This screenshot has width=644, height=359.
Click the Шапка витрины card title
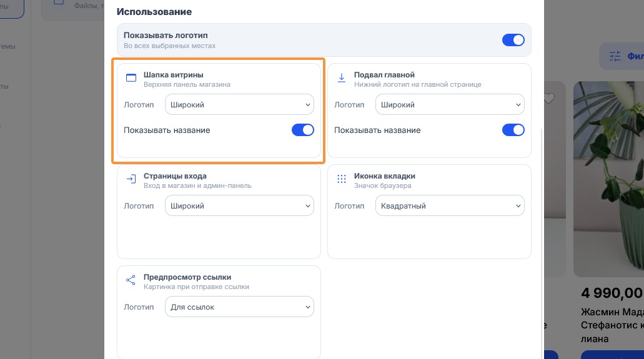pyautogui.click(x=173, y=75)
